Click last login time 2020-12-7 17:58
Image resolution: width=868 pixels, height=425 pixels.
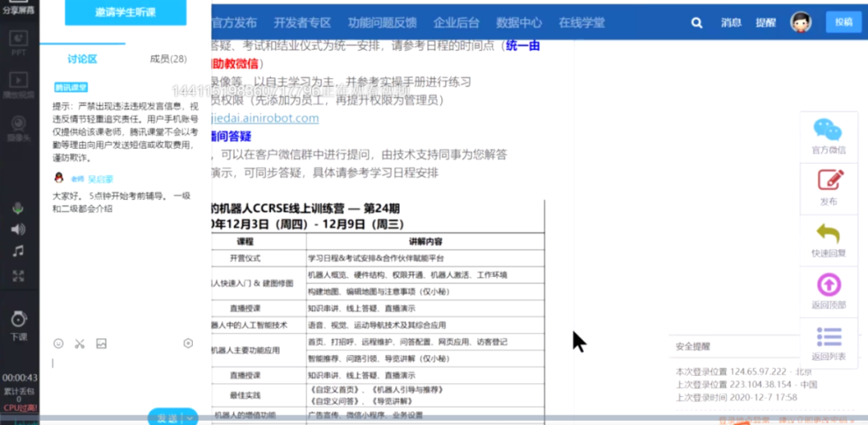tap(764, 398)
